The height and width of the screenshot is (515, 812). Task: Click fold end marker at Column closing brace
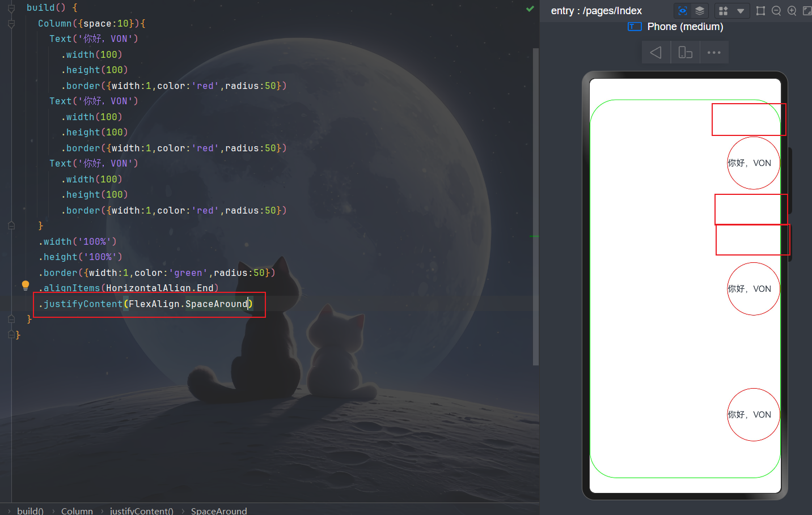pyautogui.click(x=11, y=225)
